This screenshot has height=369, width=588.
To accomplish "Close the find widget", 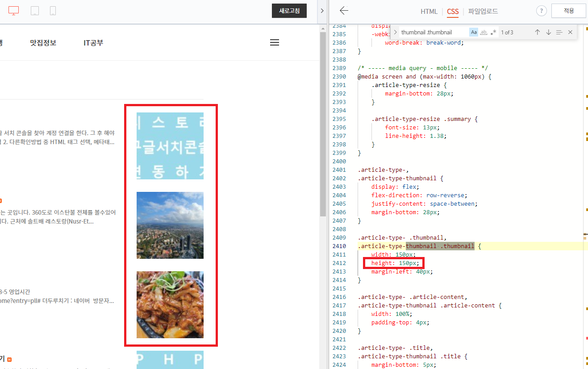I will 570,32.
